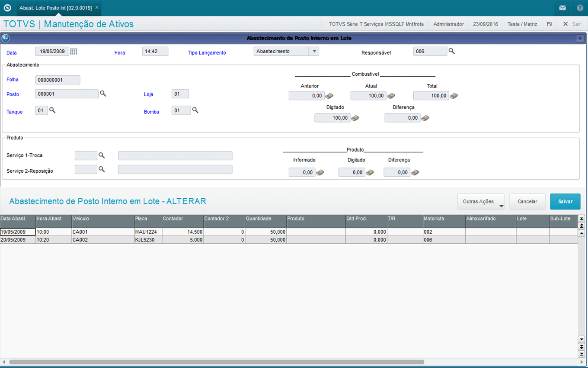Expand the Tipo Lançamento dropdown

pyautogui.click(x=313, y=51)
